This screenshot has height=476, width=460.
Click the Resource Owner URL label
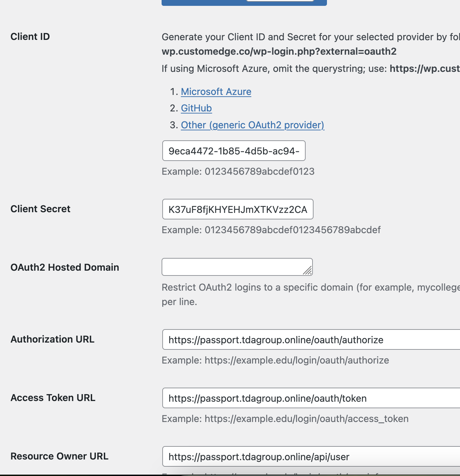(x=59, y=456)
